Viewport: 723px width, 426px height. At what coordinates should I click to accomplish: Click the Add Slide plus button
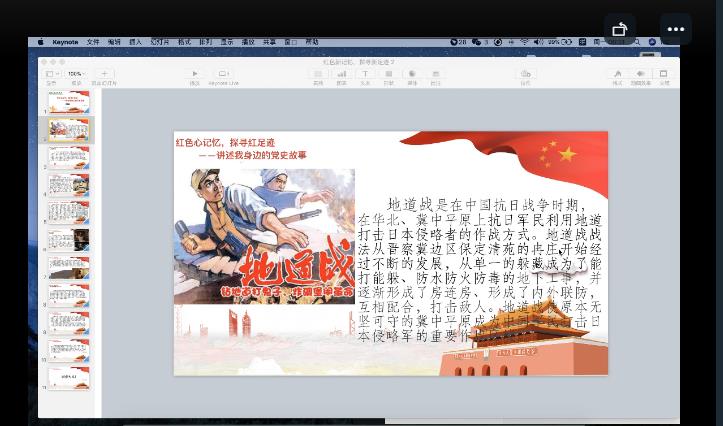tap(104, 74)
